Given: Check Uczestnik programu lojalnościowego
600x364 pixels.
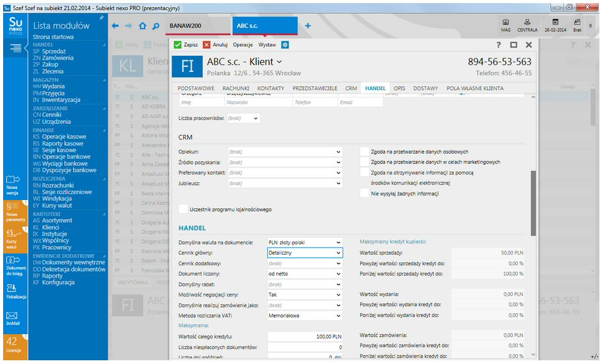Looking at the screenshot, I should 183,209.
